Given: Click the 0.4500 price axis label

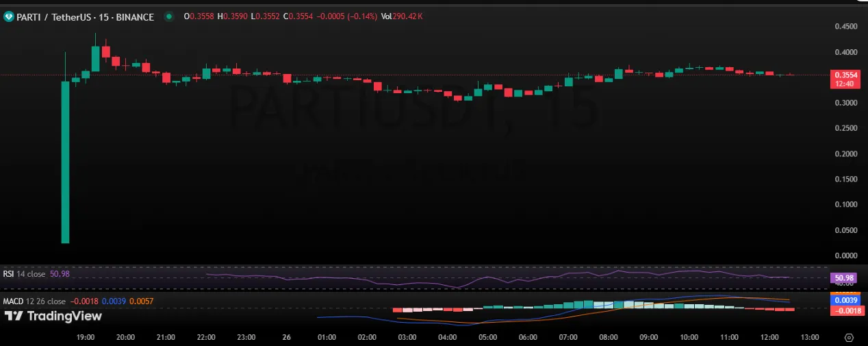Looking at the screenshot, I should coord(845,27).
